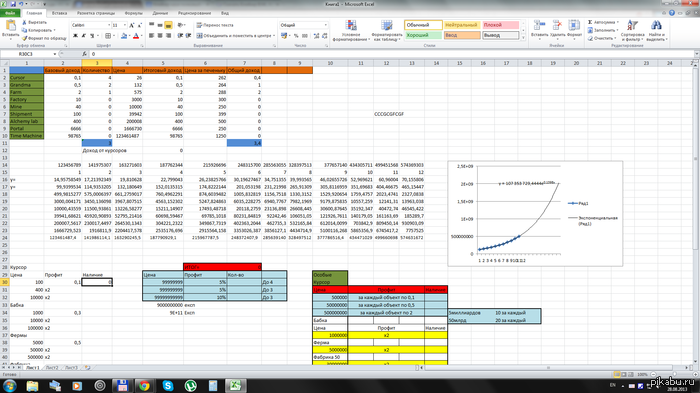The width and height of the screenshot is (700, 393).
Task: Open the Sort and Filter icon
Action: [632, 26]
